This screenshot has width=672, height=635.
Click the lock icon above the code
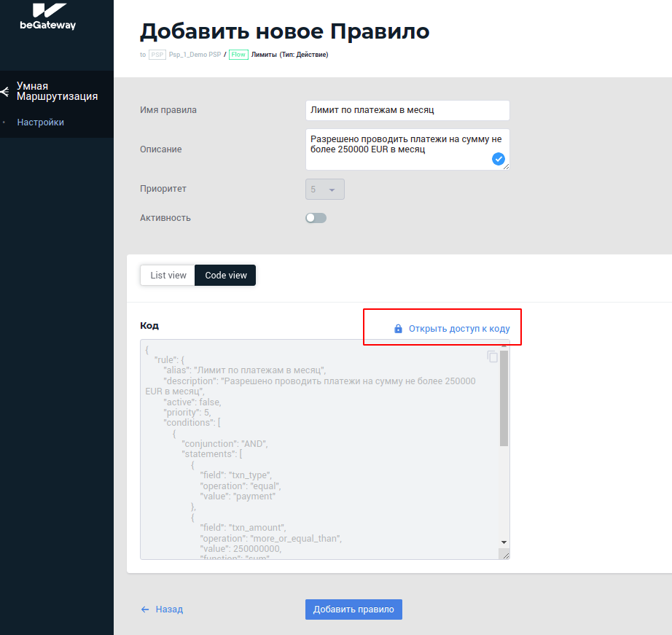pos(398,329)
